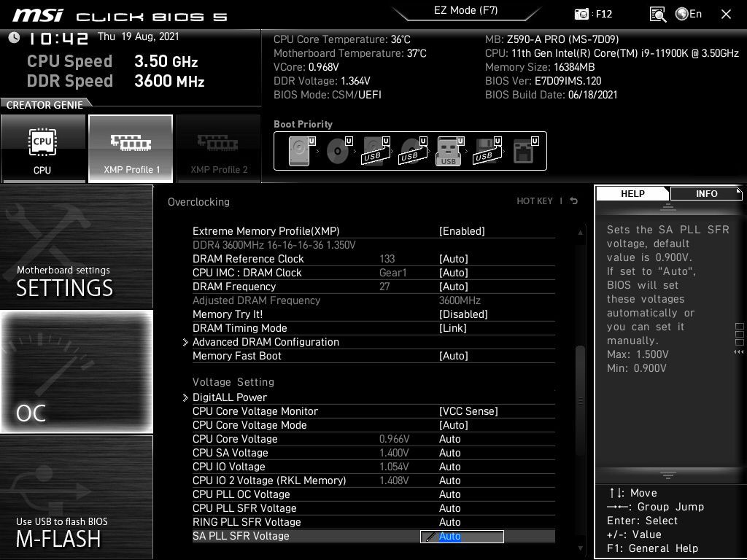Open the BIOS search magnifier icon
Viewport: 747px width, 560px height.
tap(657, 15)
